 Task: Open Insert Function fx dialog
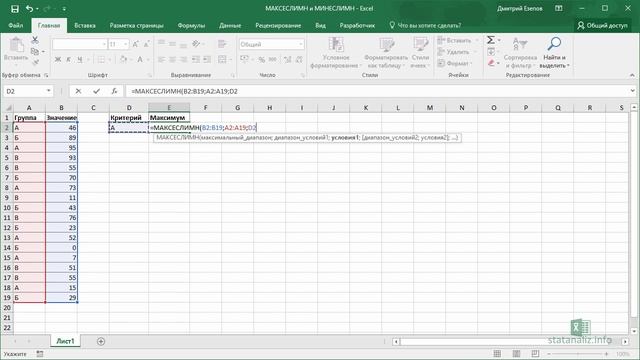114,91
